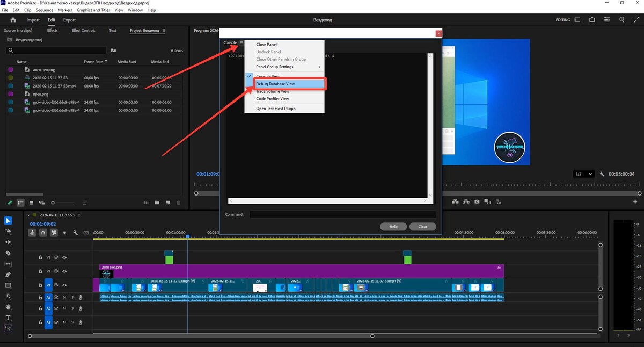This screenshot has height=347, width=644.
Task: Mute the A1 audio track
Action: point(64,297)
